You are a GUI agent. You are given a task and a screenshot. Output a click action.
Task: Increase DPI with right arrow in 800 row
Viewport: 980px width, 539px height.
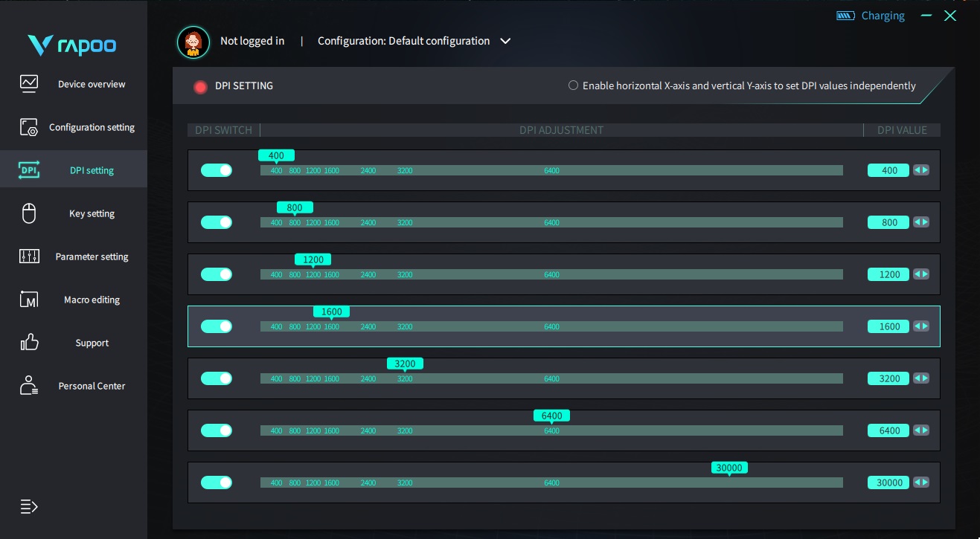pos(925,222)
